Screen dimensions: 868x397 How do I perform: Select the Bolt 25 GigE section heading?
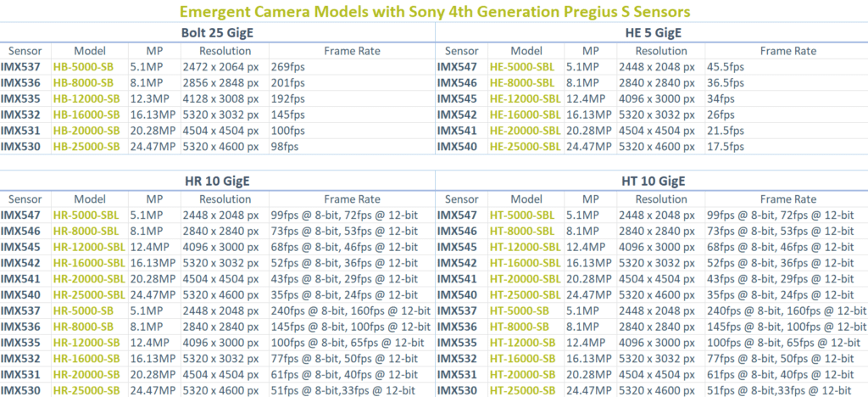[x=218, y=33]
